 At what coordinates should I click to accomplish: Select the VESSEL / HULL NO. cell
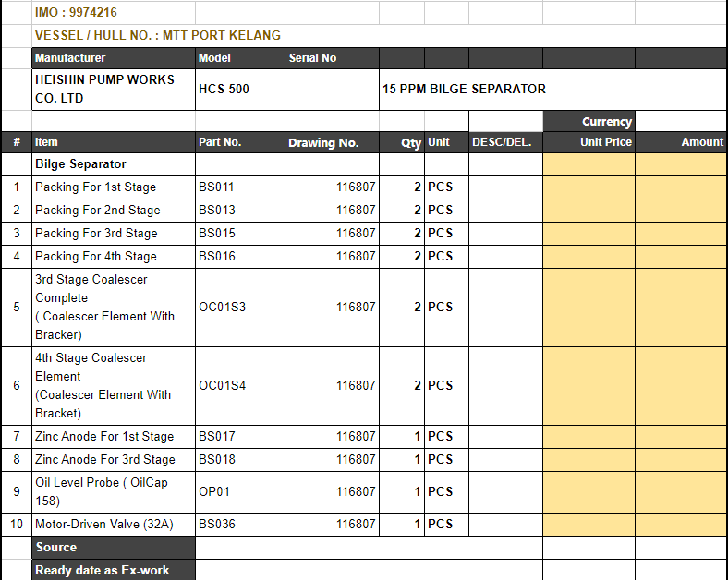click(x=157, y=35)
